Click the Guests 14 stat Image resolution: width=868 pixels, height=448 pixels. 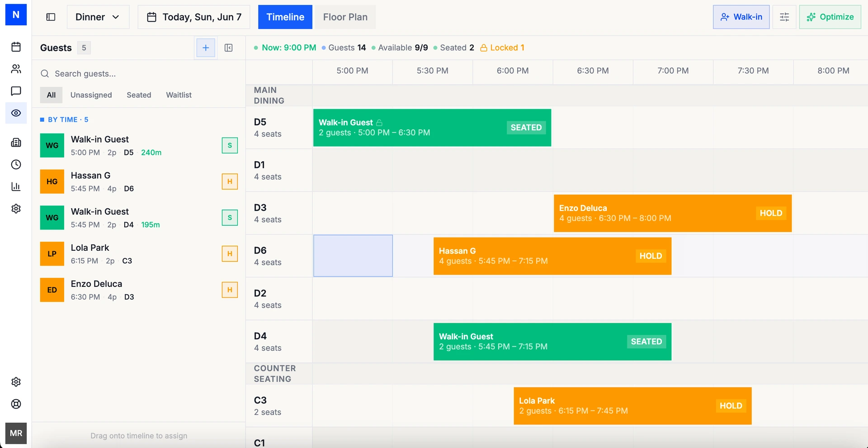pyautogui.click(x=344, y=48)
